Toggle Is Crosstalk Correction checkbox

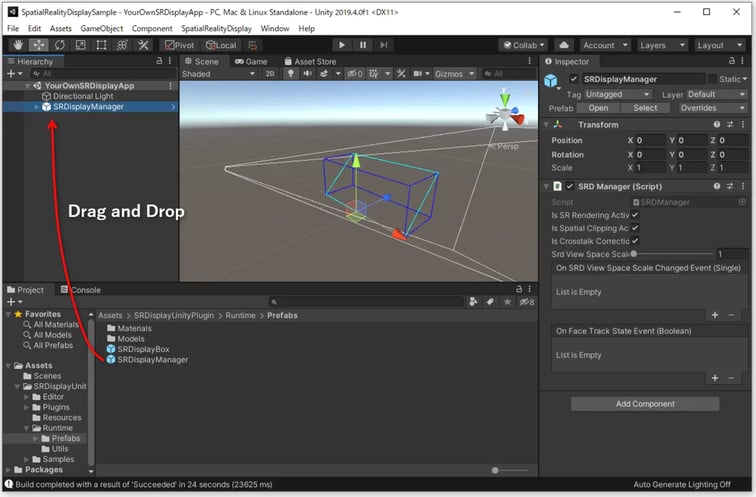634,241
